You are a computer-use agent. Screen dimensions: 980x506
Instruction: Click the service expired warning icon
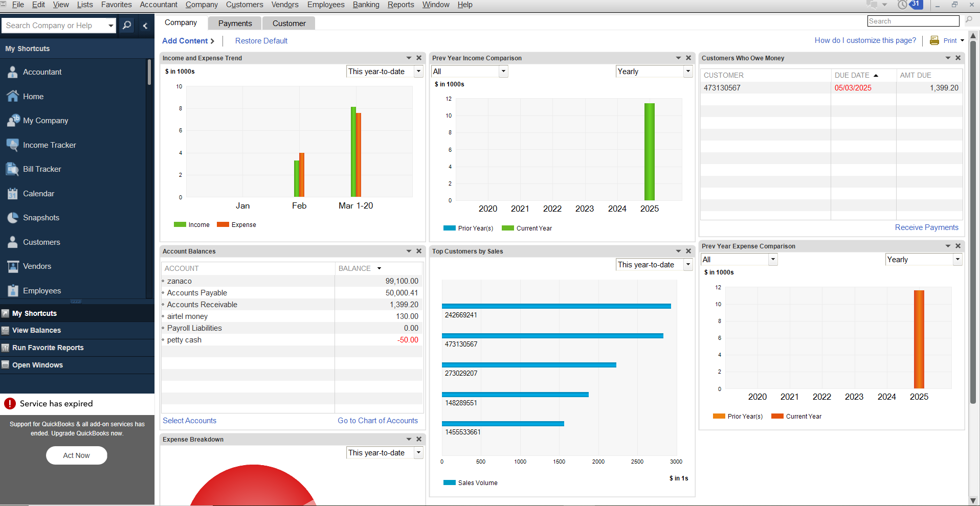click(10, 404)
